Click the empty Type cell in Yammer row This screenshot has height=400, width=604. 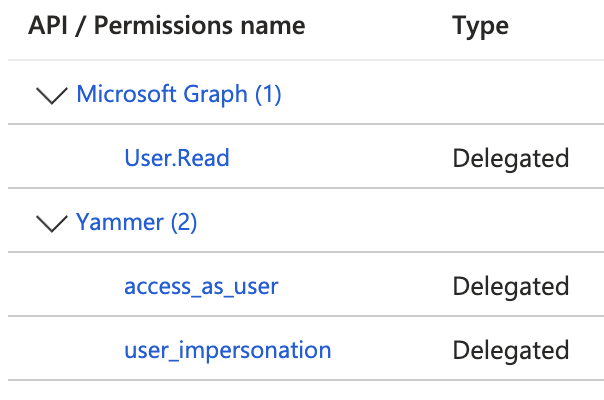click(x=524, y=220)
